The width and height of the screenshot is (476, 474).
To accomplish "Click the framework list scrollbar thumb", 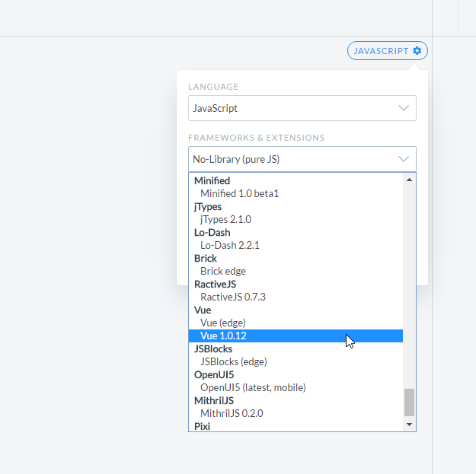I will point(409,402).
